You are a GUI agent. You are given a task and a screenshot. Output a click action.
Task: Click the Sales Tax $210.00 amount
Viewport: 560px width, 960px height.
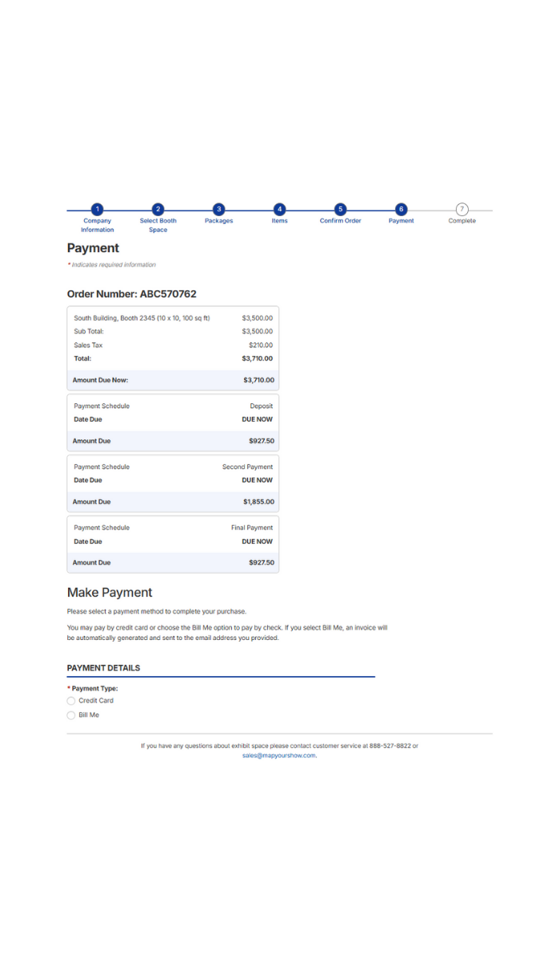pos(260,346)
